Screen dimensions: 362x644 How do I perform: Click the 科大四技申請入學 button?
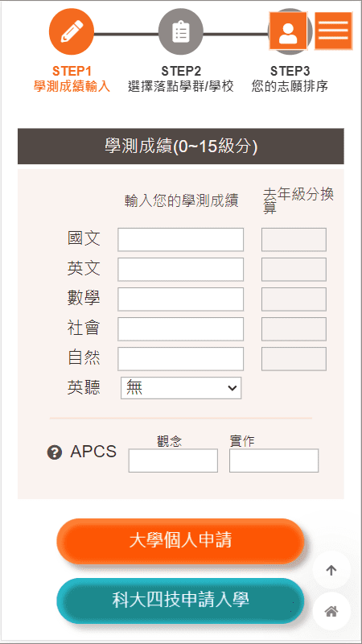[180, 601]
